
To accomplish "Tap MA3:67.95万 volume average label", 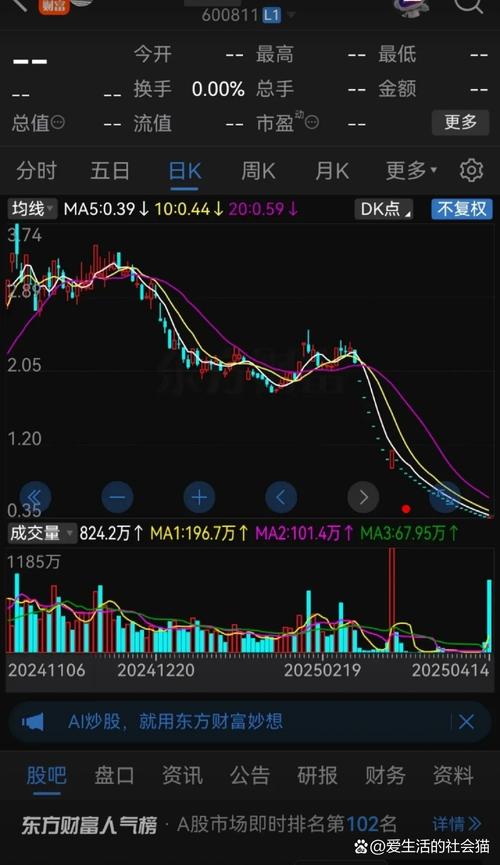I will pyautogui.click(x=409, y=533).
